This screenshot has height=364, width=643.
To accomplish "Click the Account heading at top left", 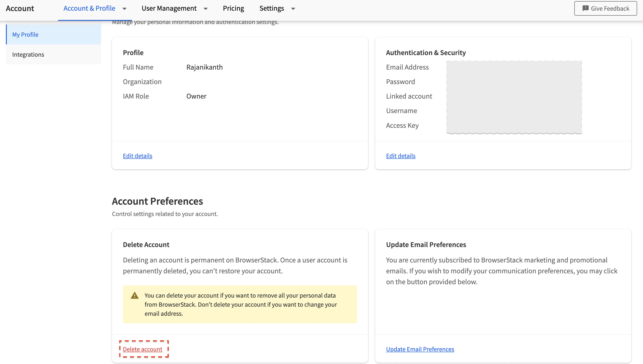I will click(x=20, y=8).
